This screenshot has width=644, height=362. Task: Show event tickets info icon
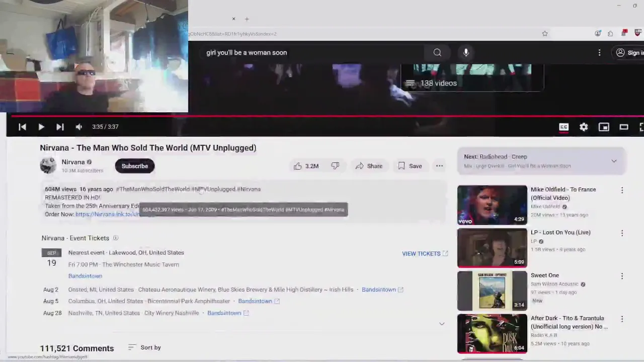(115, 238)
